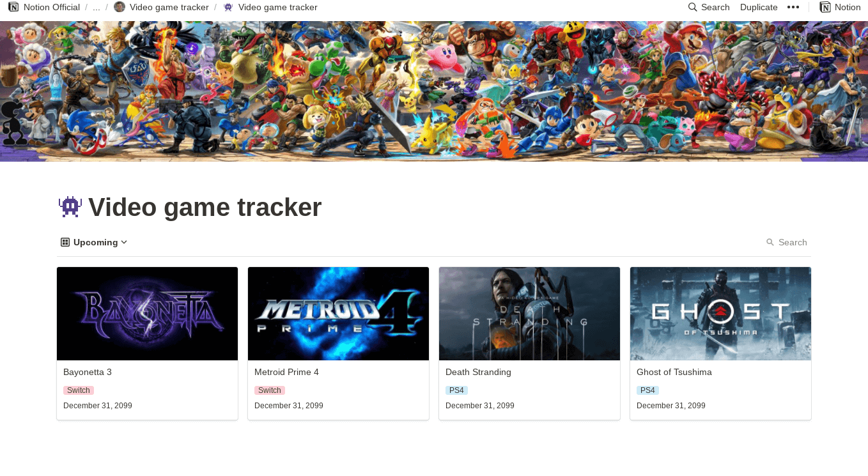Click the Switch tag on Metroid Prime 4
The width and height of the screenshot is (868, 476).
pyautogui.click(x=270, y=390)
